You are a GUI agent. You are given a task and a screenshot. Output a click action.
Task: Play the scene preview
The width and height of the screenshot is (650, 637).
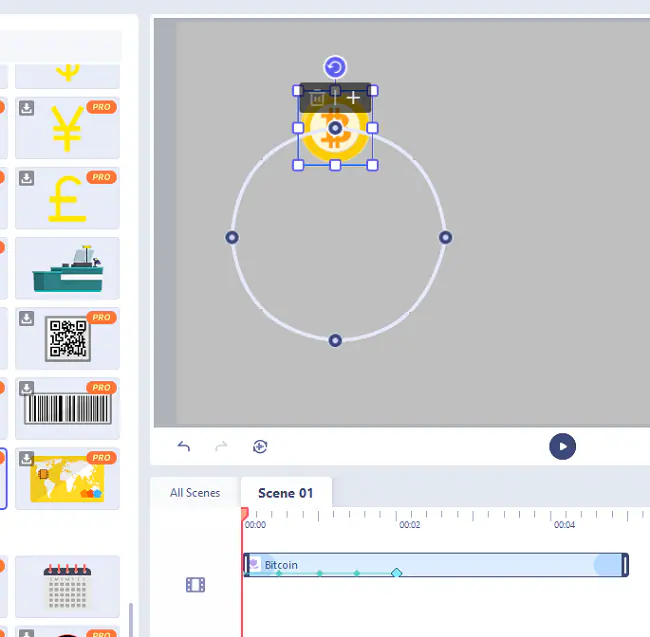562,446
